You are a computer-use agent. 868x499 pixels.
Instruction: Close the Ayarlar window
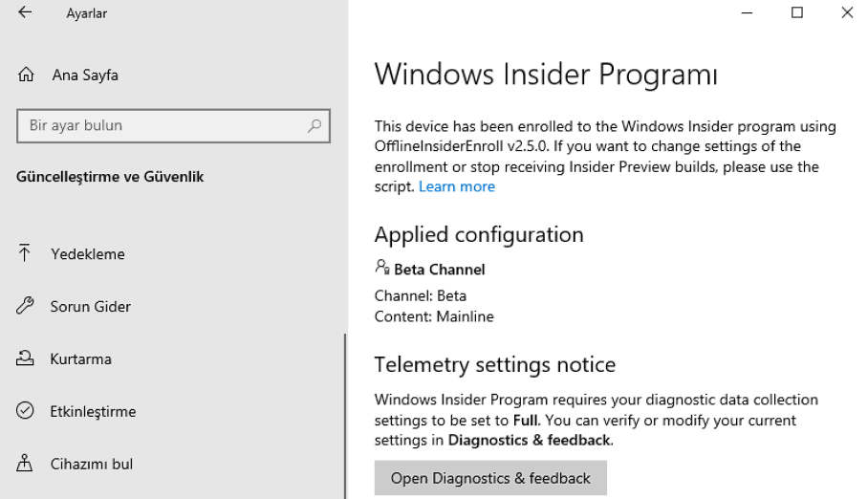[x=847, y=12]
